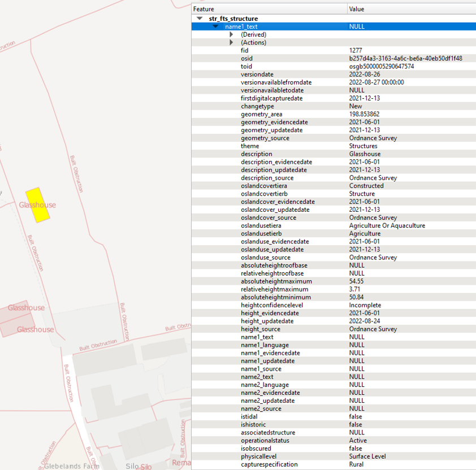476x470 pixels.
Task: Collapse the highlighted name1_text feature node
Action: click(x=215, y=27)
